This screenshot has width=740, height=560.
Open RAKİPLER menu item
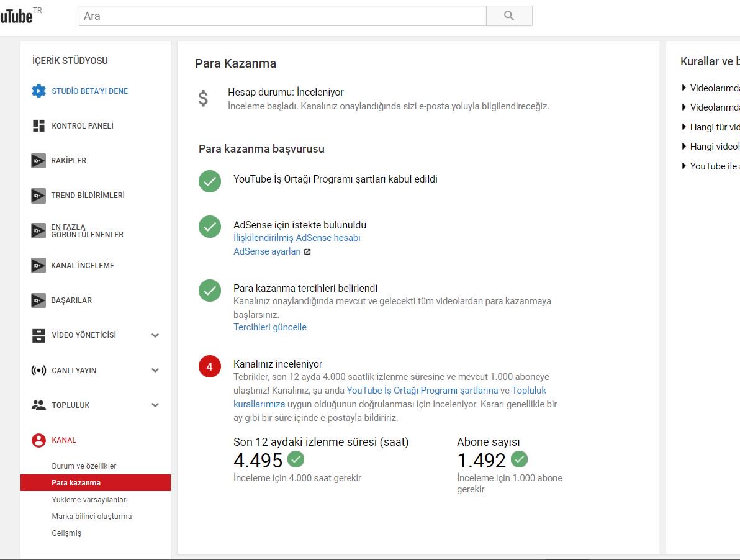tap(68, 160)
